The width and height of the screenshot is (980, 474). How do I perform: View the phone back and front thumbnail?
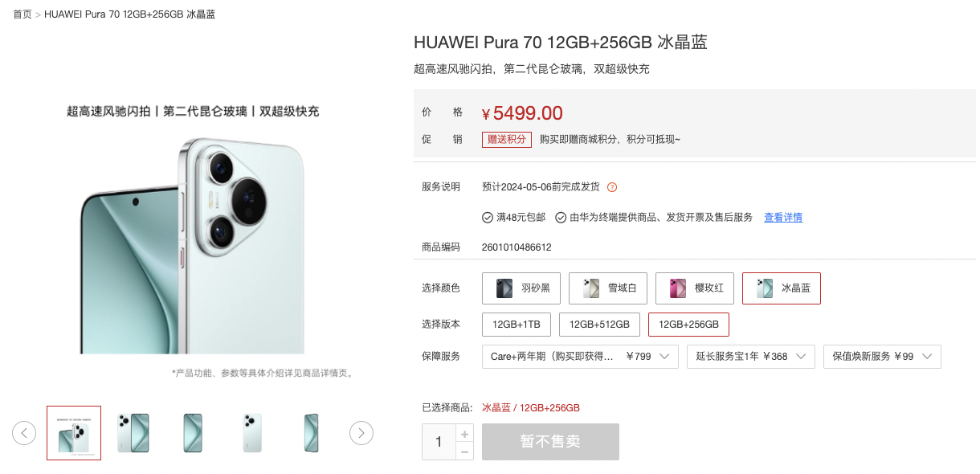133,433
